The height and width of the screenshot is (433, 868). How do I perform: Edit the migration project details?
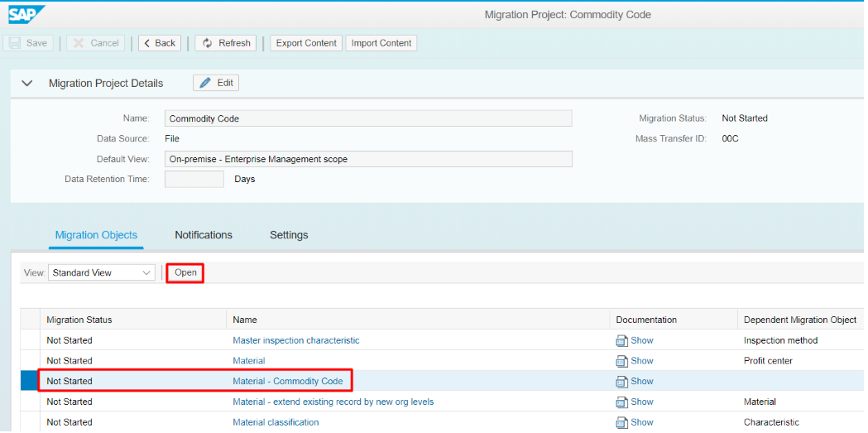pyautogui.click(x=216, y=83)
